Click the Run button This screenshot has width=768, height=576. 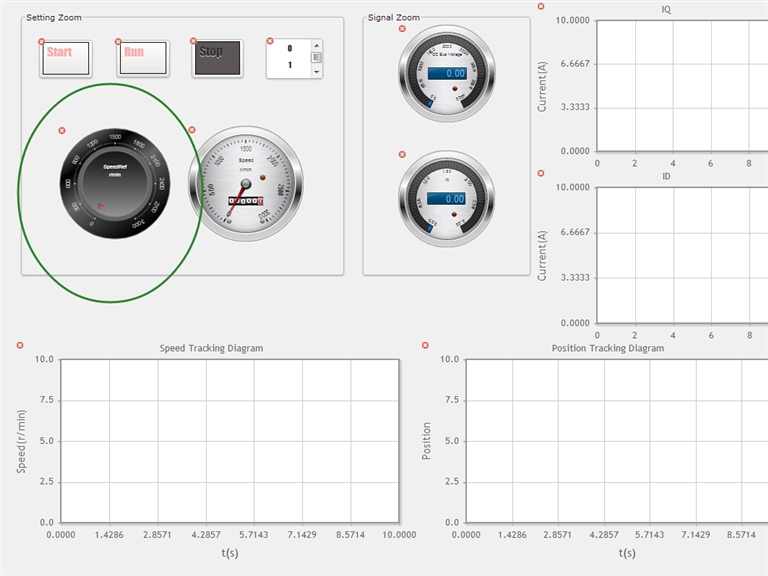pyautogui.click(x=143, y=58)
